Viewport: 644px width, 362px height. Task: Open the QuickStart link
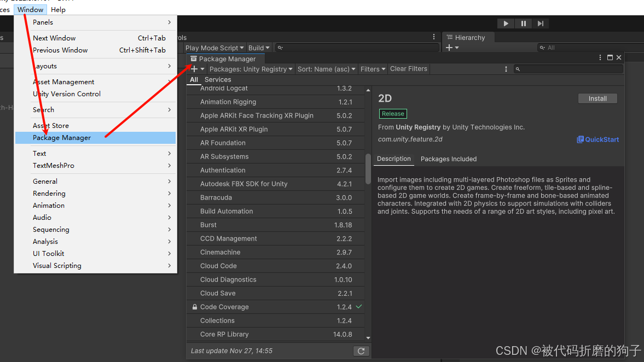(597, 139)
